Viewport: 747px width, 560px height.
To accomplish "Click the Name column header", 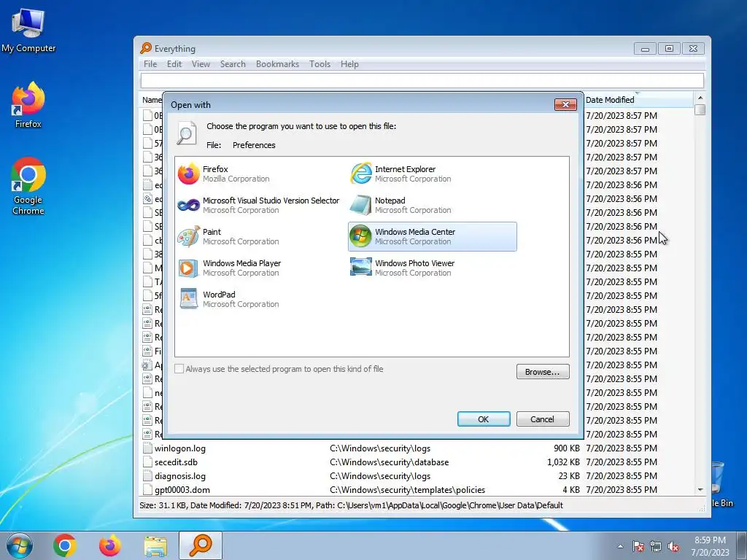I will coord(152,99).
